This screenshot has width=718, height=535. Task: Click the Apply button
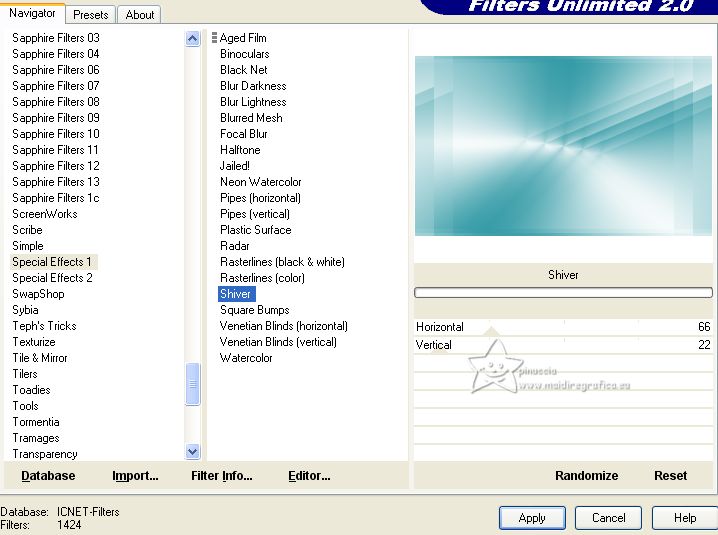532,518
